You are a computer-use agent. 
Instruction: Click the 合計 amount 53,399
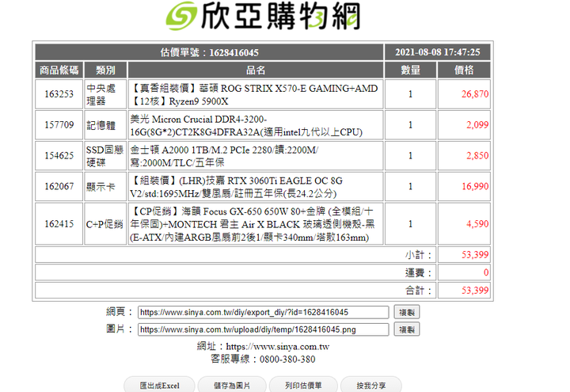click(x=475, y=290)
